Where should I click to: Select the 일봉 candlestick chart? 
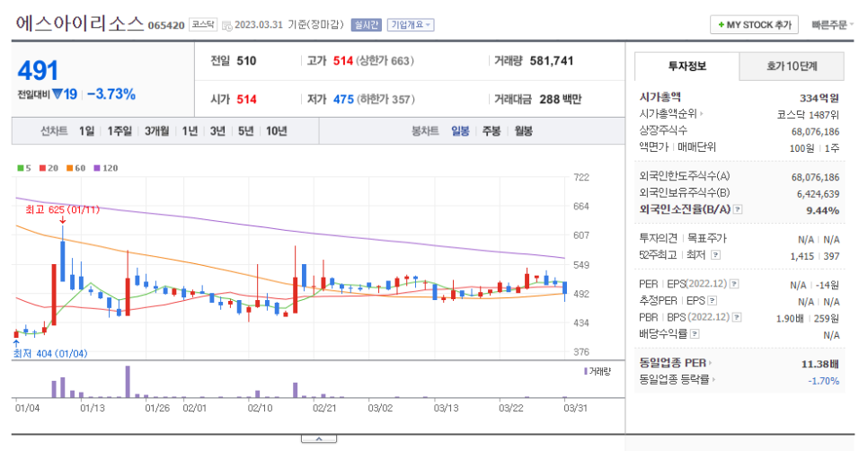click(460, 131)
